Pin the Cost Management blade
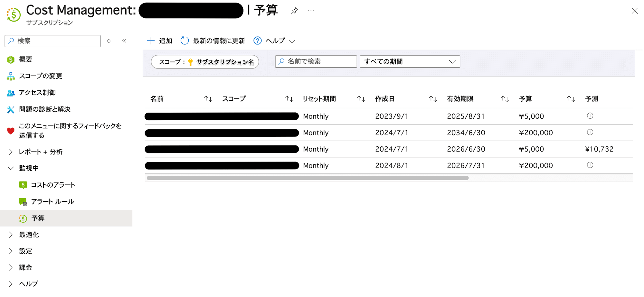 pyautogui.click(x=294, y=11)
